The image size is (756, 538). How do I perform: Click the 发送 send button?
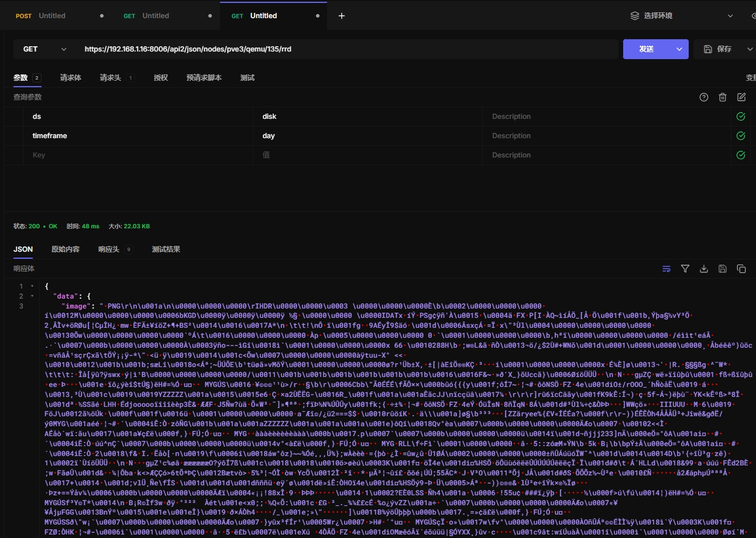click(x=646, y=49)
